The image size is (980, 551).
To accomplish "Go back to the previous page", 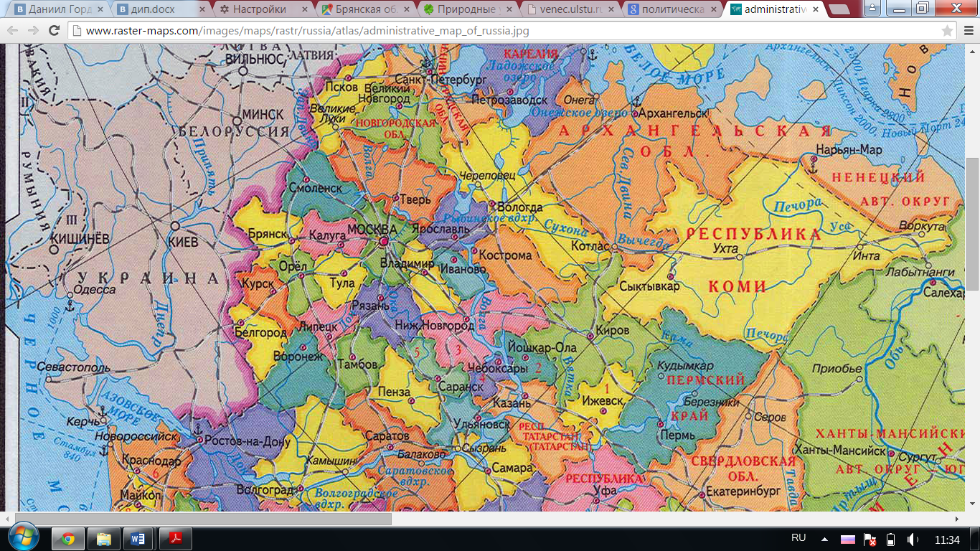I will 14,31.
